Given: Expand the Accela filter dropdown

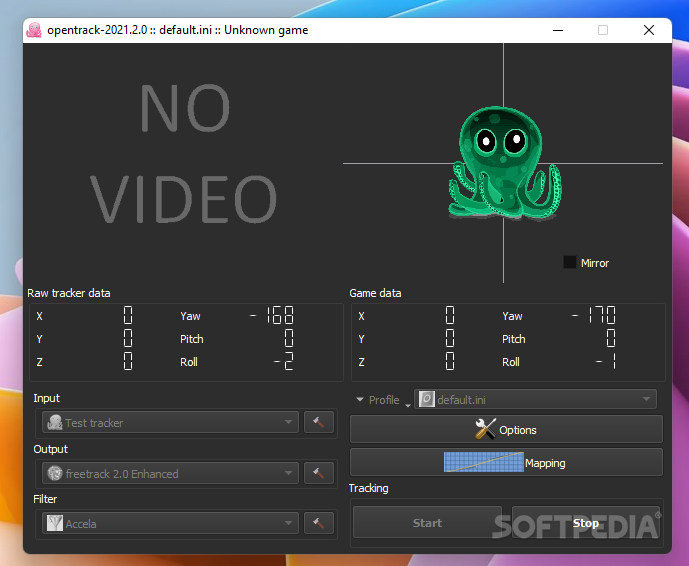Looking at the screenshot, I should (x=170, y=523).
